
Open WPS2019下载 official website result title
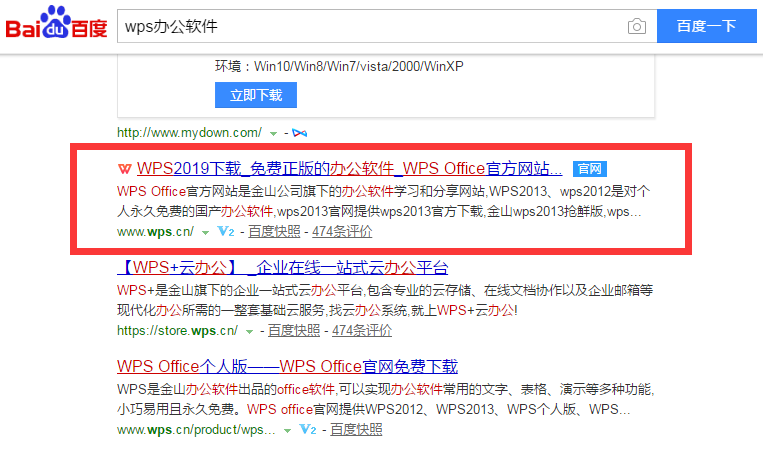(349, 168)
